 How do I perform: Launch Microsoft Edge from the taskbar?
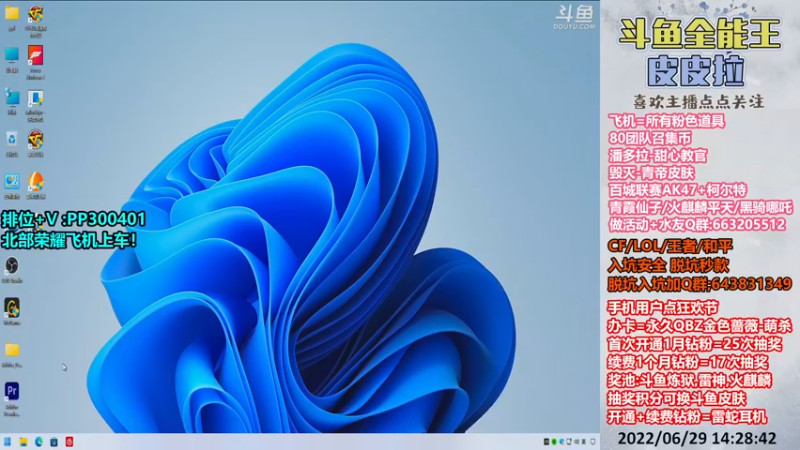[x=39, y=442]
